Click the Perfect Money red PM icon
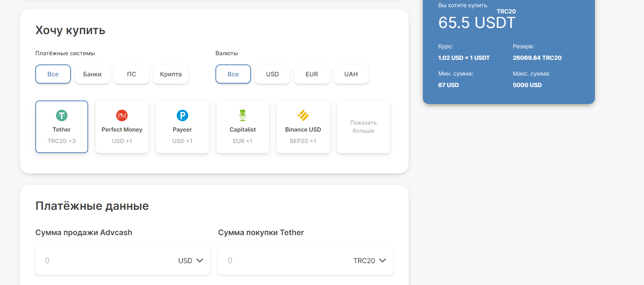644x285 pixels. coord(122,115)
